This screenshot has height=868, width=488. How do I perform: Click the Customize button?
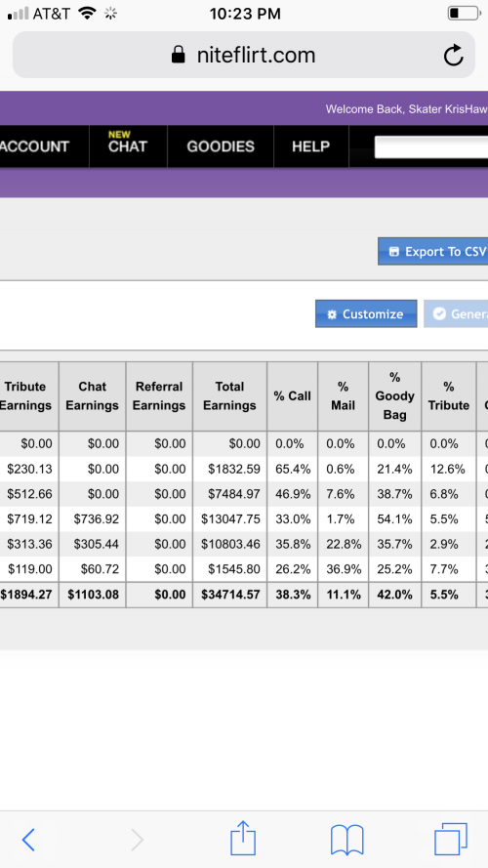(366, 313)
